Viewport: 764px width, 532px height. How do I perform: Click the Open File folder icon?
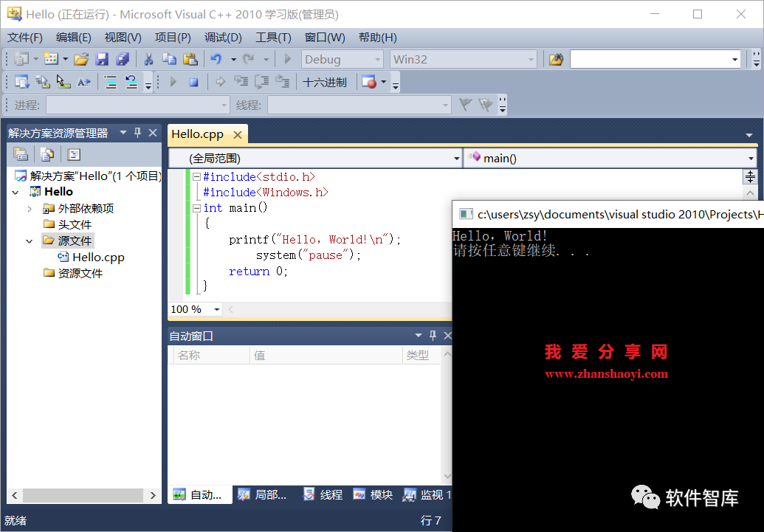point(81,59)
